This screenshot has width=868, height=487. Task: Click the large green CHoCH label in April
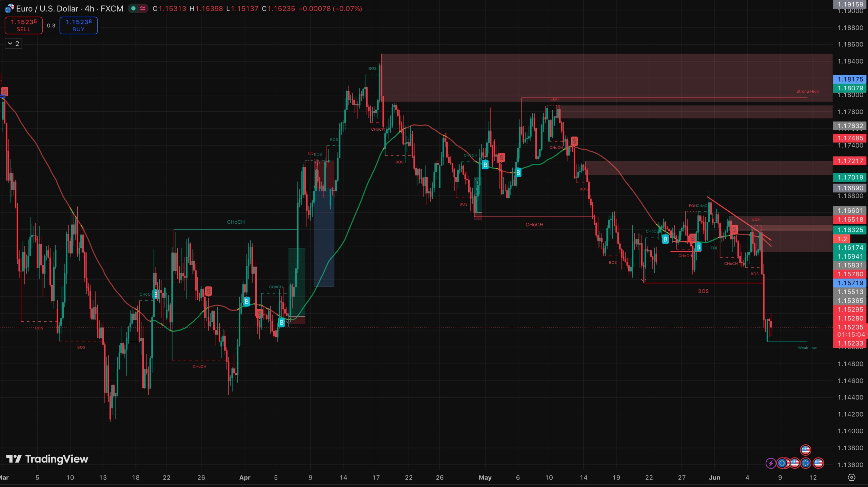[236, 222]
